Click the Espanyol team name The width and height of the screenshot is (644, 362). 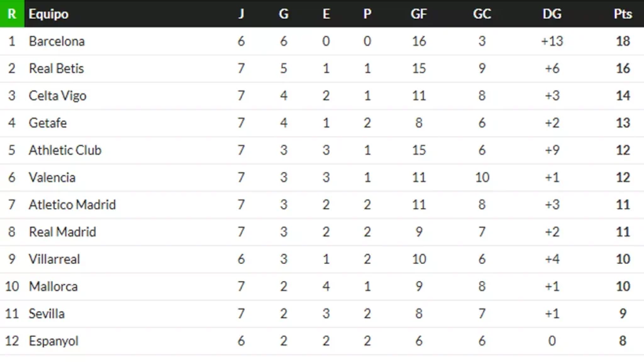(x=53, y=341)
